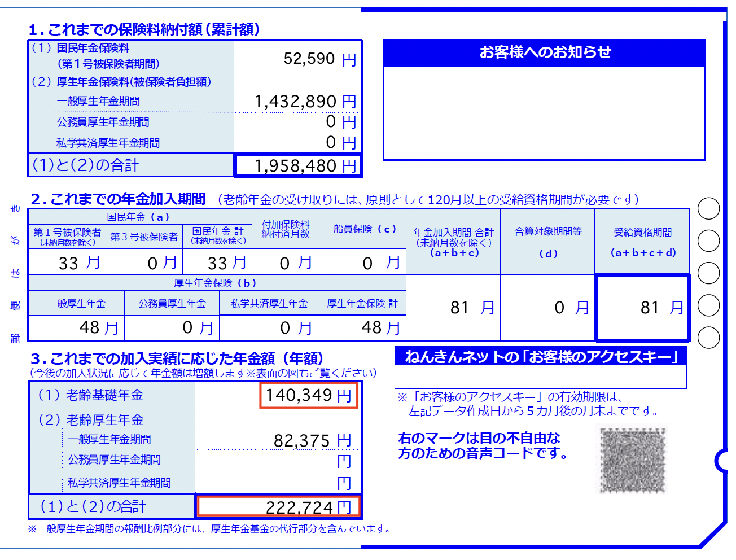Expand the 国民年金(a) column group header
The image size is (736, 560).
pyautogui.click(x=139, y=216)
